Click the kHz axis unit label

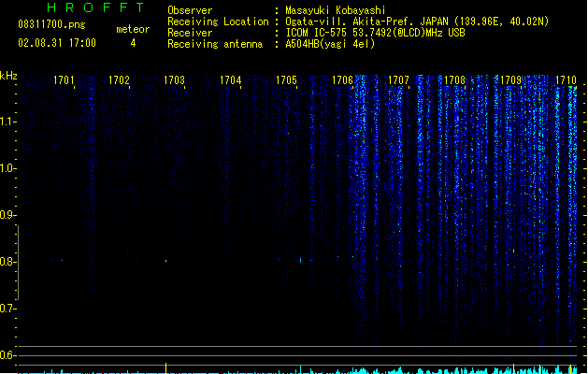coord(8,76)
